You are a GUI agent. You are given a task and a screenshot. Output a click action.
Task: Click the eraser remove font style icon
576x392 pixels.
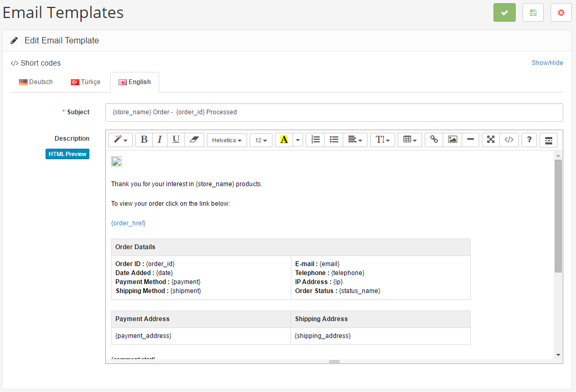tap(194, 140)
